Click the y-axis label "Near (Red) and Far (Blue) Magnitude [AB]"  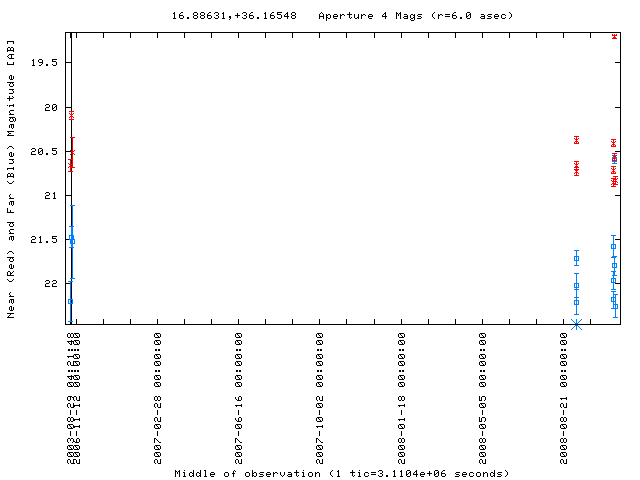pos(11,179)
